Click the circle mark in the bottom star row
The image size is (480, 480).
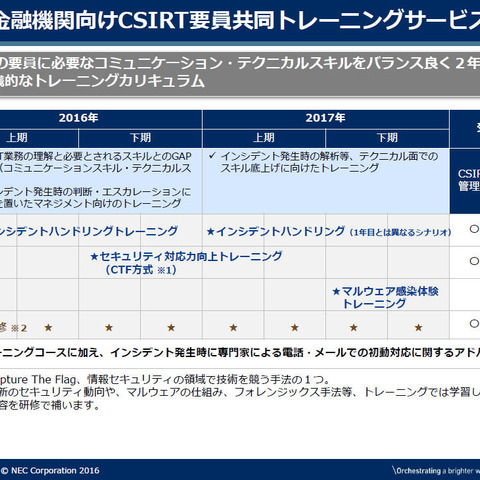click(x=474, y=323)
